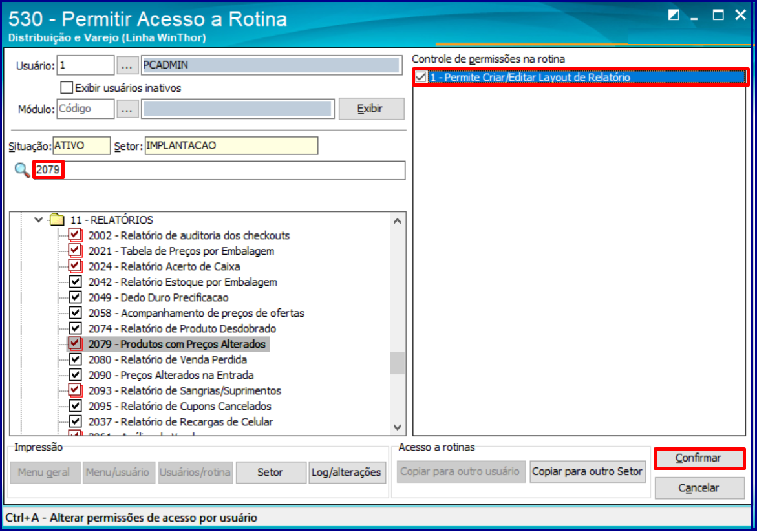Click the '11 - RELATÓRIOS' folder label
Viewport: 757px width, 532px height.
coord(112,220)
